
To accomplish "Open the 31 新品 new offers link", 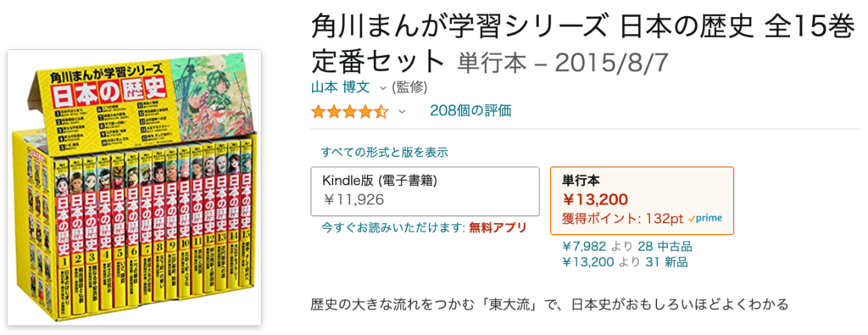I will (667, 262).
